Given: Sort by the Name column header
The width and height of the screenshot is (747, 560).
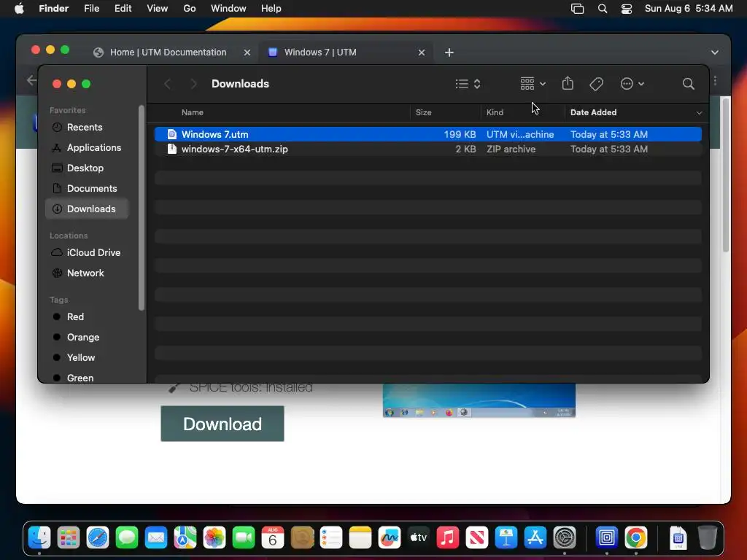Looking at the screenshot, I should pos(193,112).
